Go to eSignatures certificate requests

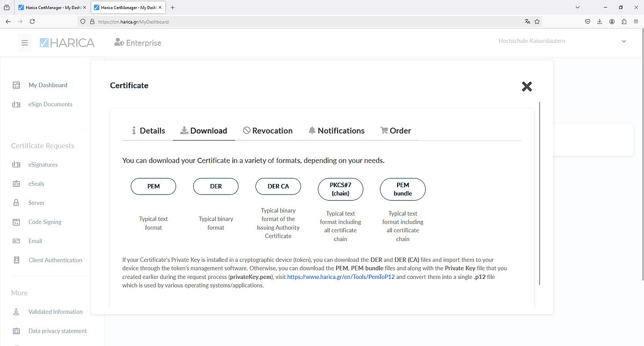pos(43,165)
